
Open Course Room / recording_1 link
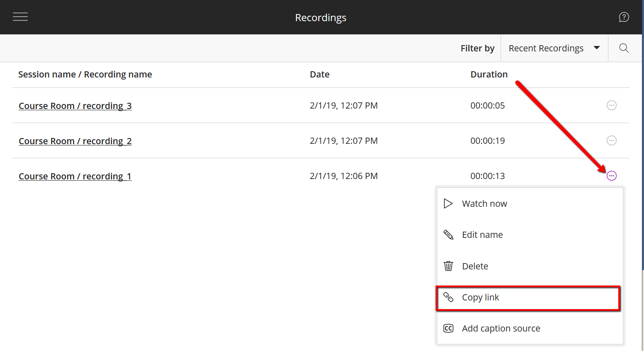75,176
